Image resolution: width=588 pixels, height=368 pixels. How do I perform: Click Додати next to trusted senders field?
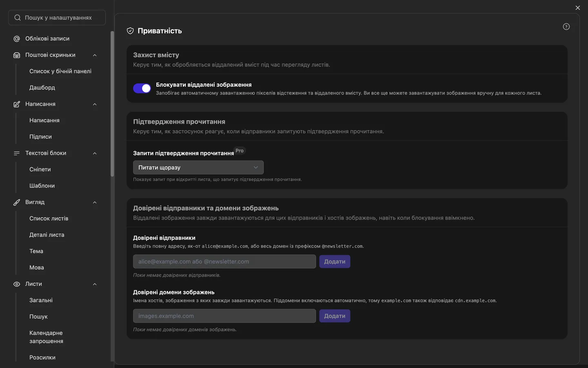pyautogui.click(x=335, y=262)
